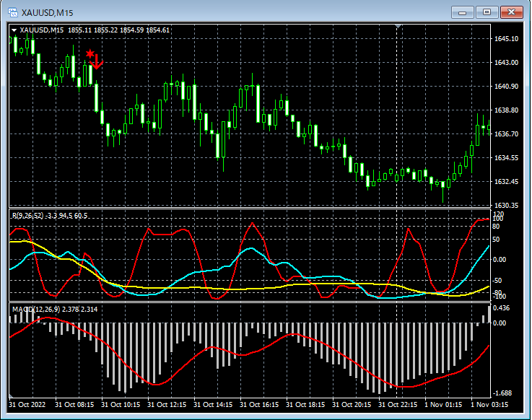Close the XAUUSD chart window
The image size is (532, 420).
(x=512, y=12)
